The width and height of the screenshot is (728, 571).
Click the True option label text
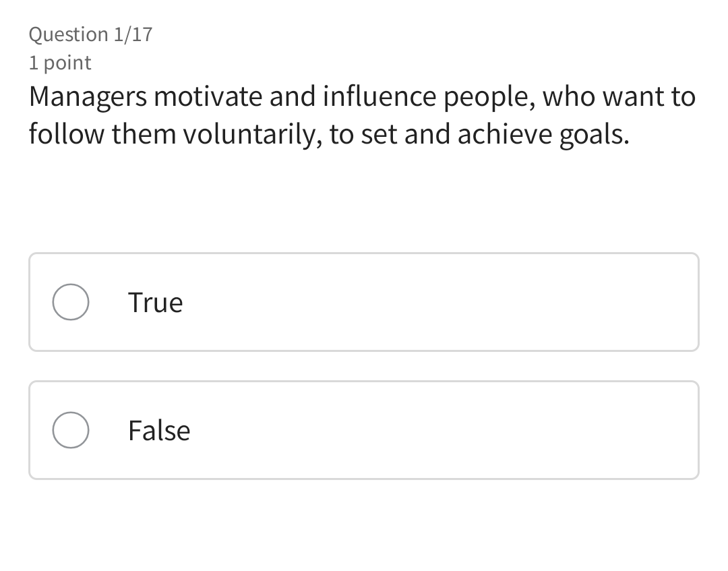click(155, 302)
